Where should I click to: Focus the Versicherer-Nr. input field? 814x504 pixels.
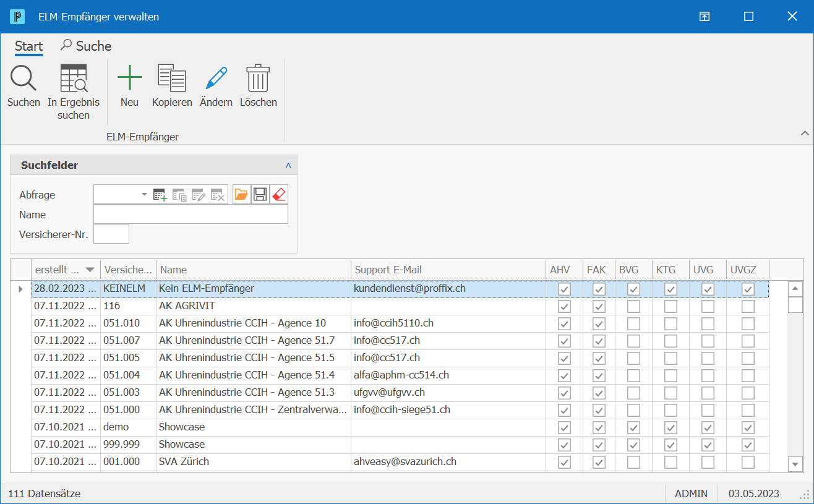click(x=111, y=234)
